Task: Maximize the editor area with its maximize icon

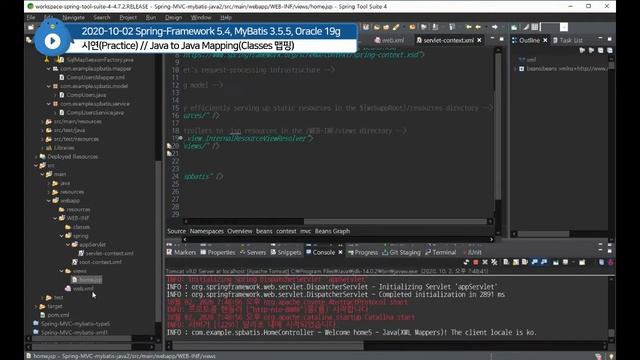Action: [x=502, y=39]
